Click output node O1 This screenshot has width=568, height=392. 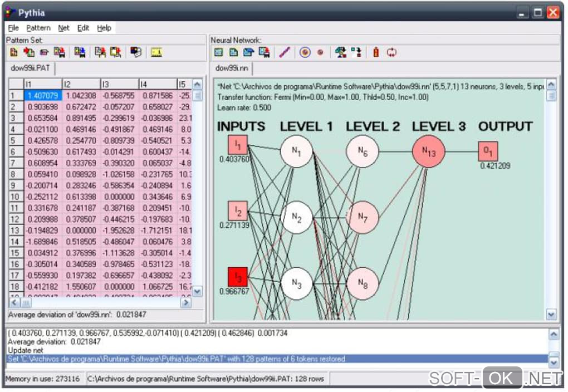[488, 151]
